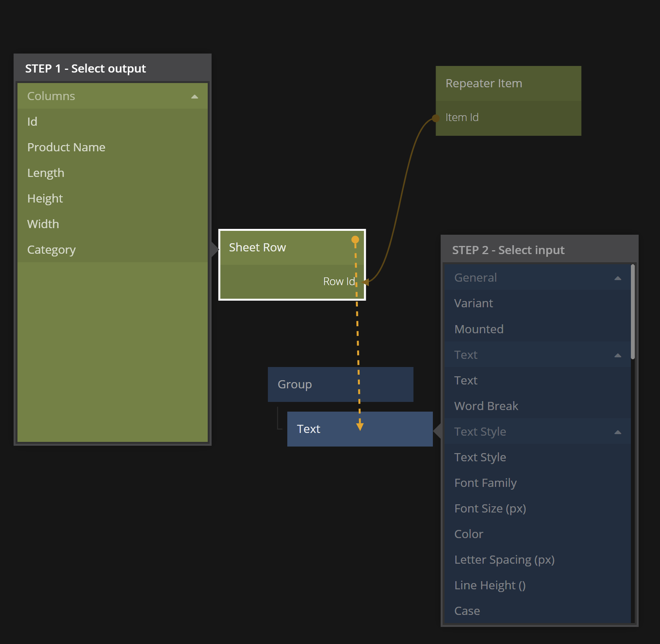Image resolution: width=660 pixels, height=644 pixels.
Task: Select the Category column output
Action: click(x=51, y=250)
